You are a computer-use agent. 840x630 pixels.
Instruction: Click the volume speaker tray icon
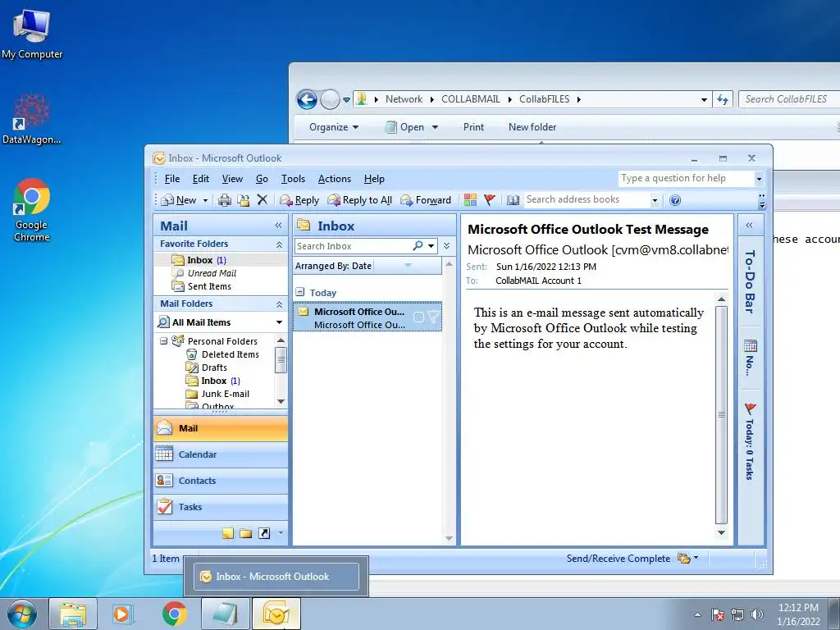757,614
